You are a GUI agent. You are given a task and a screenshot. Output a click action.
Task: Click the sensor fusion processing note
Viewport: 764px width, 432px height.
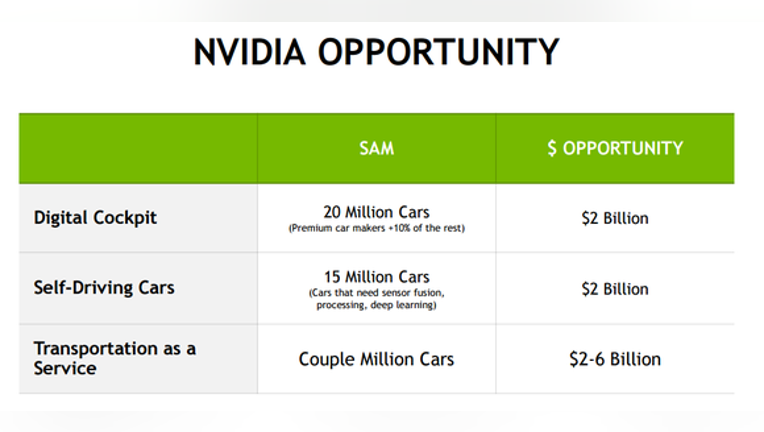click(376, 299)
